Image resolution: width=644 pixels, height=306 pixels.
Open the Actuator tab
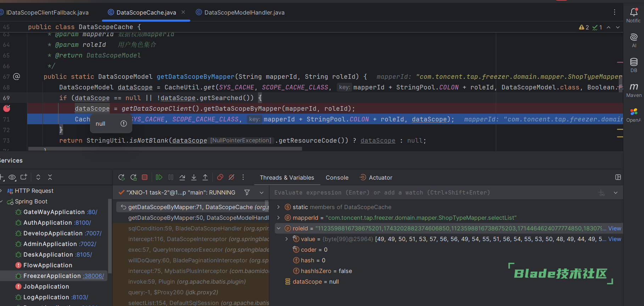[x=376, y=177]
